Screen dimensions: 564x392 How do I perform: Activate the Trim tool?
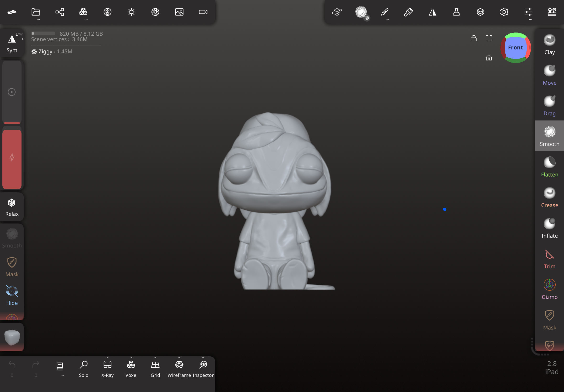[x=549, y=259]
